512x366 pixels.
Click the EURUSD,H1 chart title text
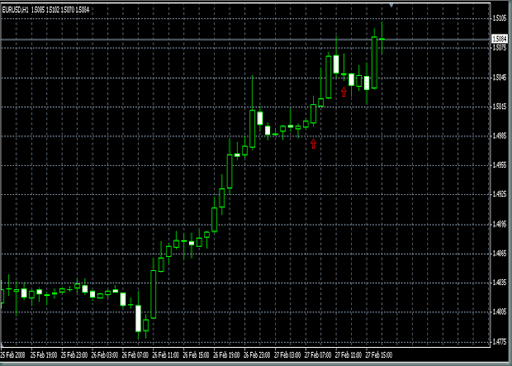[x=15, y=10]
